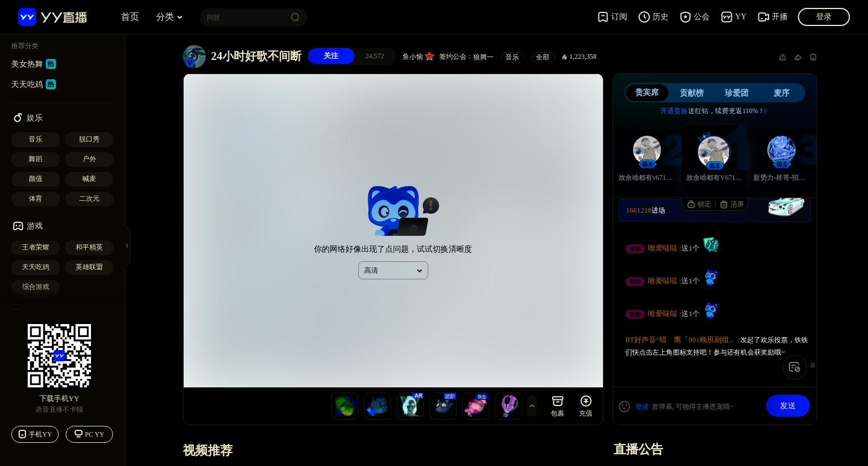Image resolution: width=868 pixels, height=466 pixels.
Task: Select 二次元 category
Action: (x=89, y=199)
